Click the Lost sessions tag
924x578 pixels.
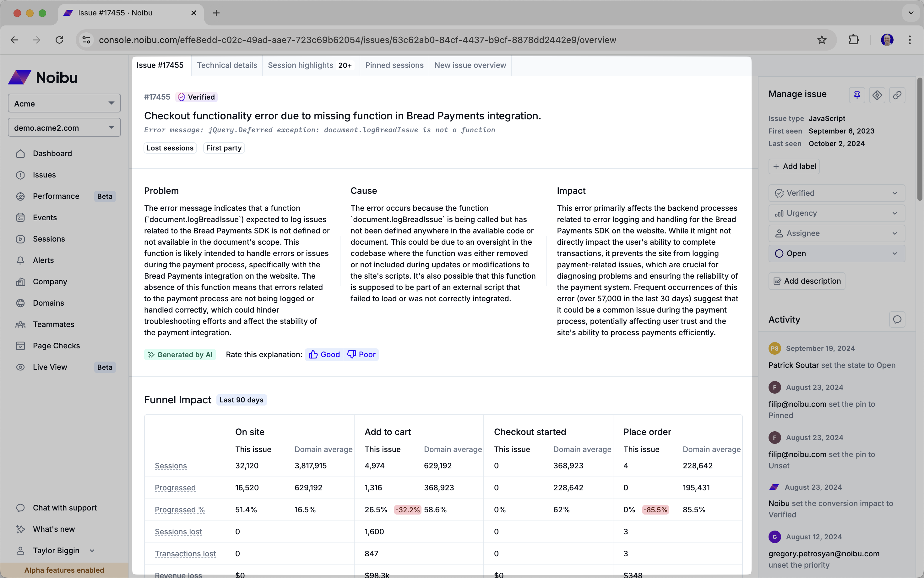[170, 148]
